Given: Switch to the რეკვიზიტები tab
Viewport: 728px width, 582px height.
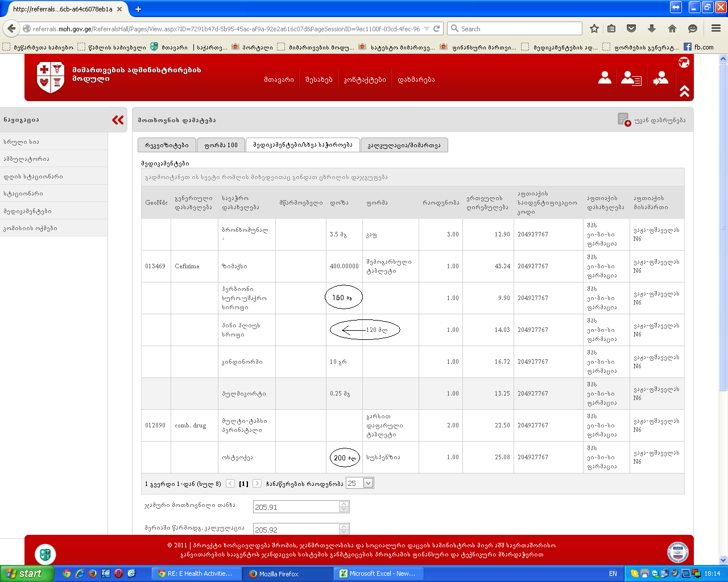Looking at the screenshot, I should [167, 145].
